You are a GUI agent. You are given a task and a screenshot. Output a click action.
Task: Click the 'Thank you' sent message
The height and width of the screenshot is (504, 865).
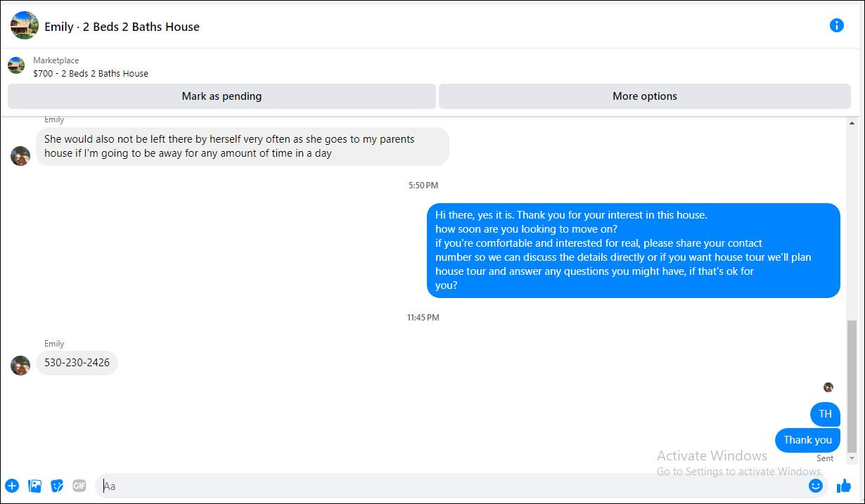pos(807,440)
